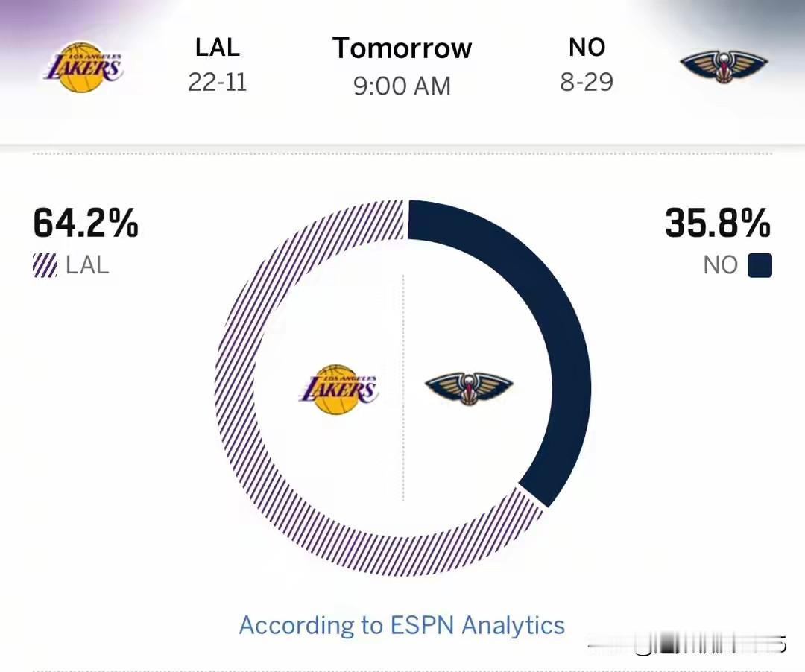
Task: Click the hatched purple LAL legend swatch
Action: click(x=45, y=266)
